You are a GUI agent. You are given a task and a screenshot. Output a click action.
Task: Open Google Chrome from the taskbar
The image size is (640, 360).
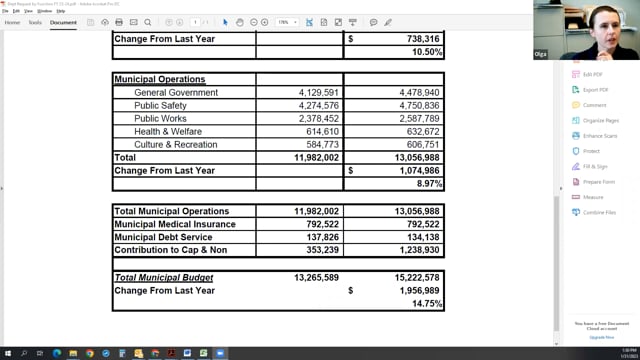point(89,353)
